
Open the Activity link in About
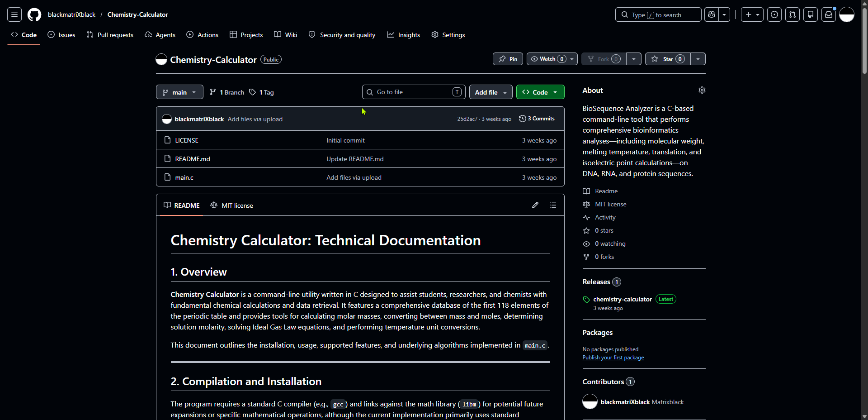[x=605, y=217]
